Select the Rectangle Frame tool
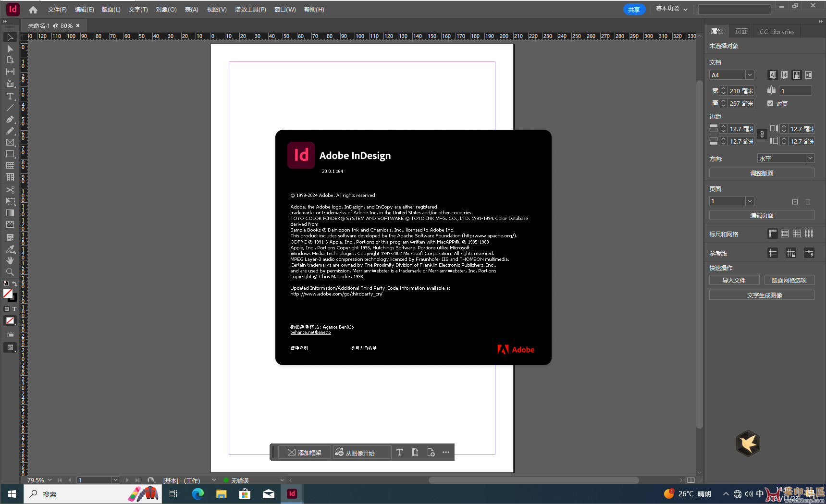The image size is (826, 504). click(x=10, y=142)
